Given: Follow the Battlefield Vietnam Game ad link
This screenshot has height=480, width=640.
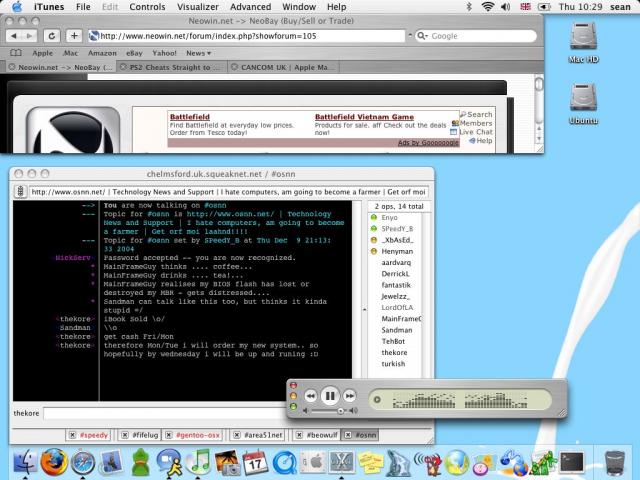Looking at the screenshot, I should 364,117.
